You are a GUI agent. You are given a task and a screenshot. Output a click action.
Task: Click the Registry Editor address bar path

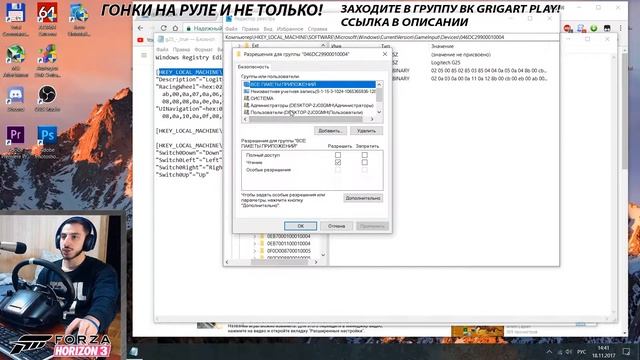391,37
